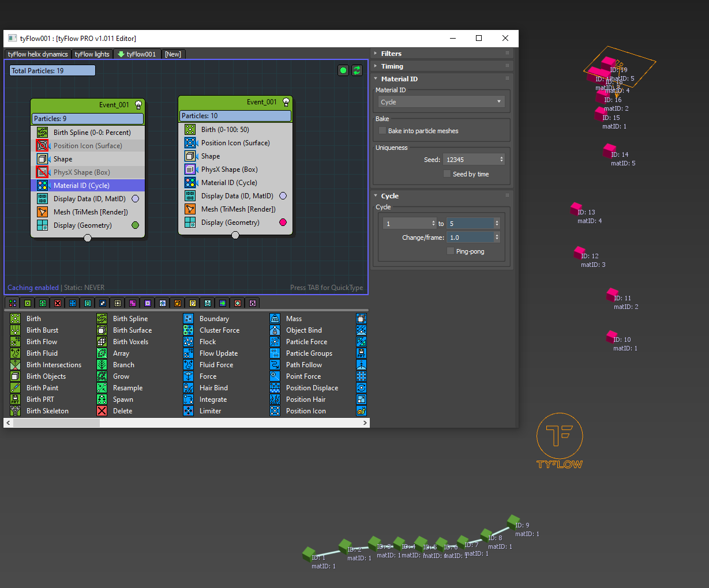The height and width of the screenshot is (588, 709).
Task: Click the Change/frame input field
Action: pos(470,238)
